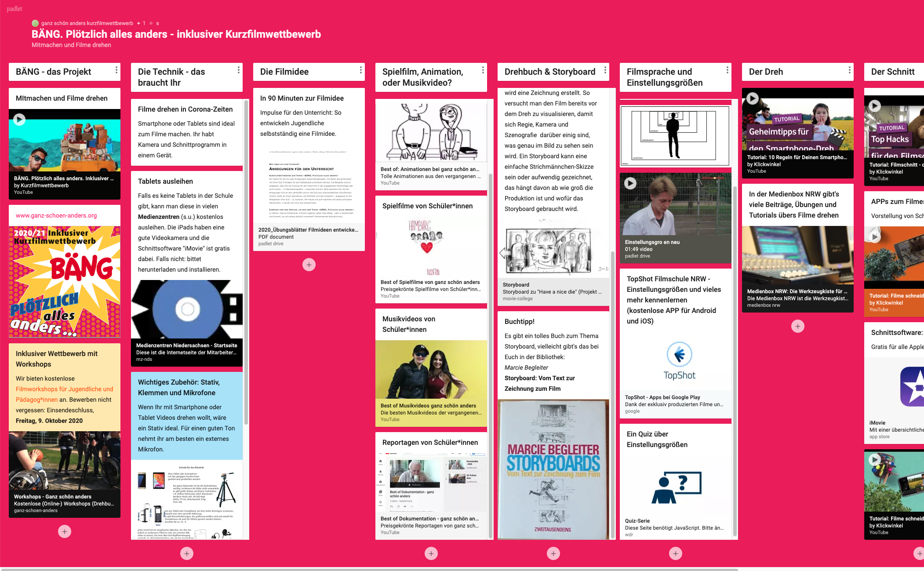This screenshot has width=924, height=571.
Task: Add a post under Die Technik column
Action: (x=187, y=553)
